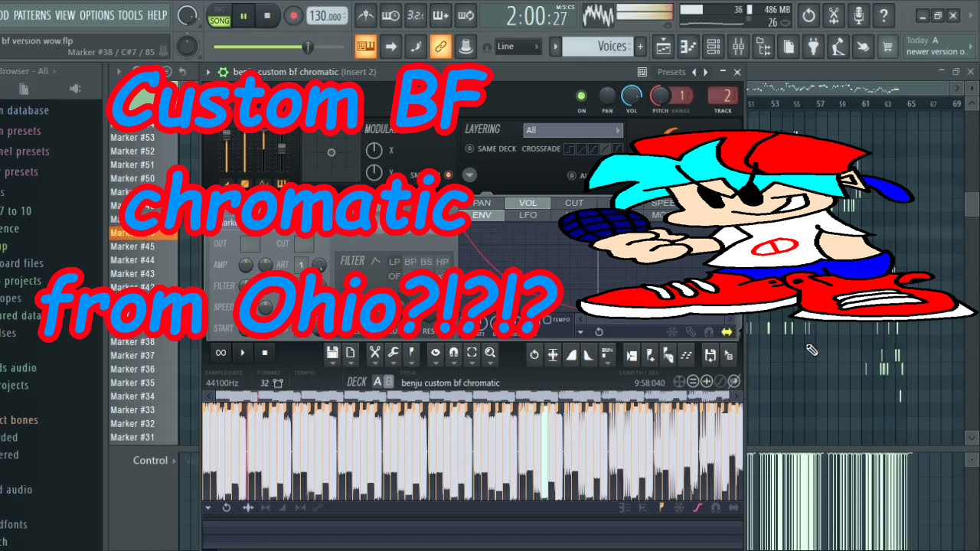Play the sample in editor
The height and width of the screenshot is (551, 980).
pyautogui.click(x=243, y=353)
